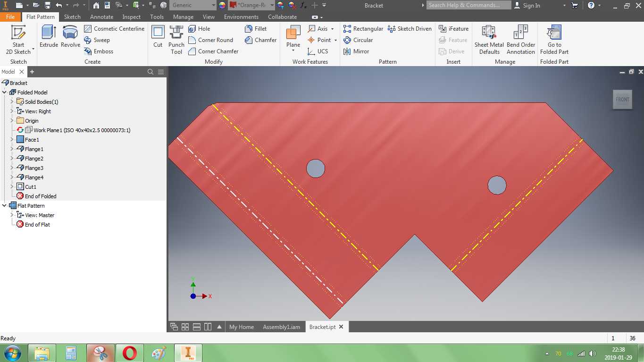Image resolution: width=644 pixels, height=362 pixels.
Task: Search the model browser
Action: 151,72
